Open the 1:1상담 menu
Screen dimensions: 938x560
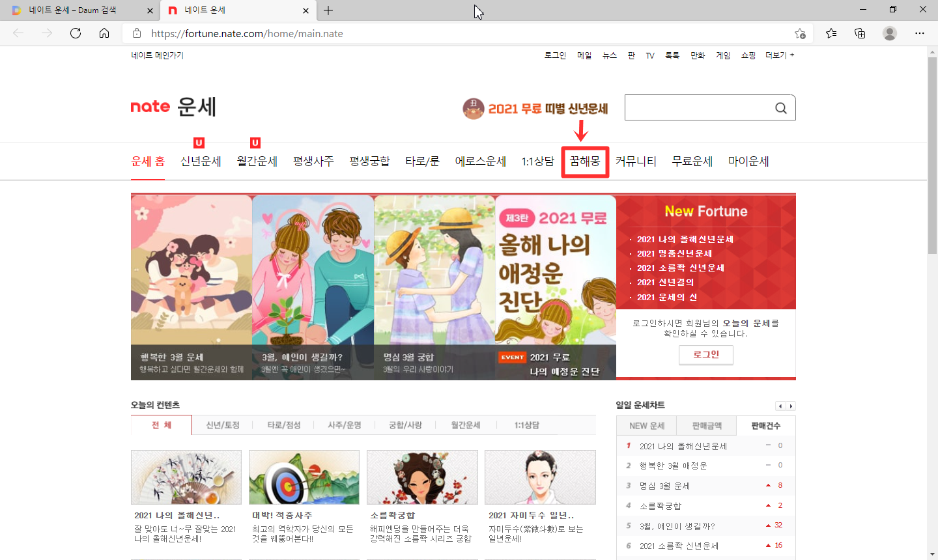[x=537, y=161]
